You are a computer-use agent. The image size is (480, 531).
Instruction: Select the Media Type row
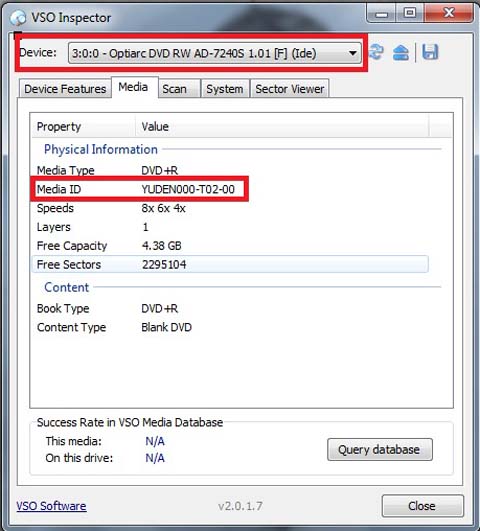[230, 170]
